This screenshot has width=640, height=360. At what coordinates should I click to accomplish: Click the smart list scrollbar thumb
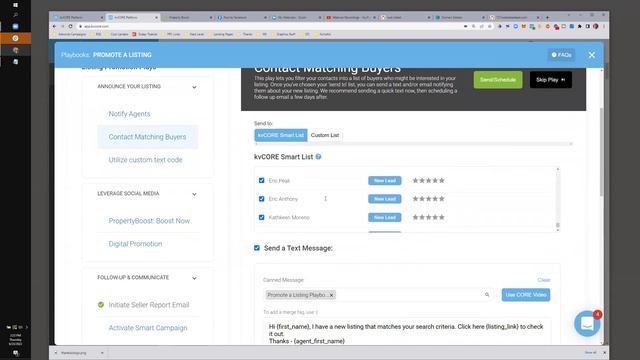pos(558,225)
